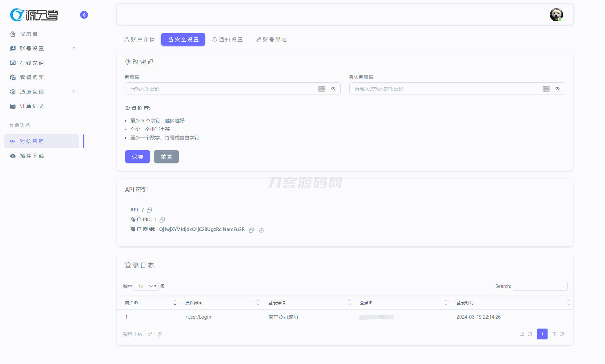The image size is (605, 364).
Task: Open the rows-per-page dropdown showing 10
Action: 146,286
